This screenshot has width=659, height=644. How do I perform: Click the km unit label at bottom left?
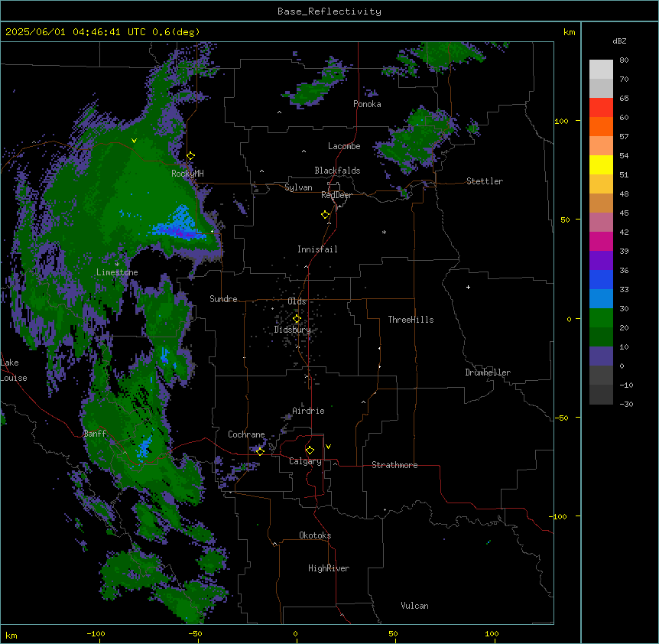pos(11,636)
